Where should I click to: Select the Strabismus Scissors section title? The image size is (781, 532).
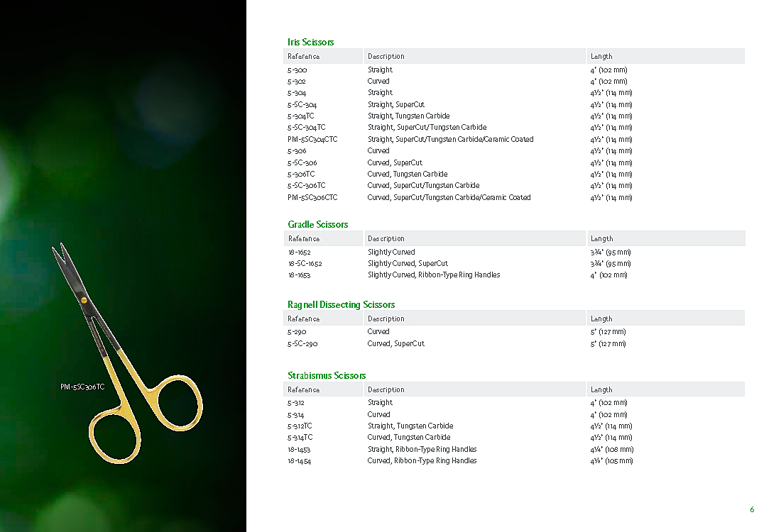coord(327,376)
